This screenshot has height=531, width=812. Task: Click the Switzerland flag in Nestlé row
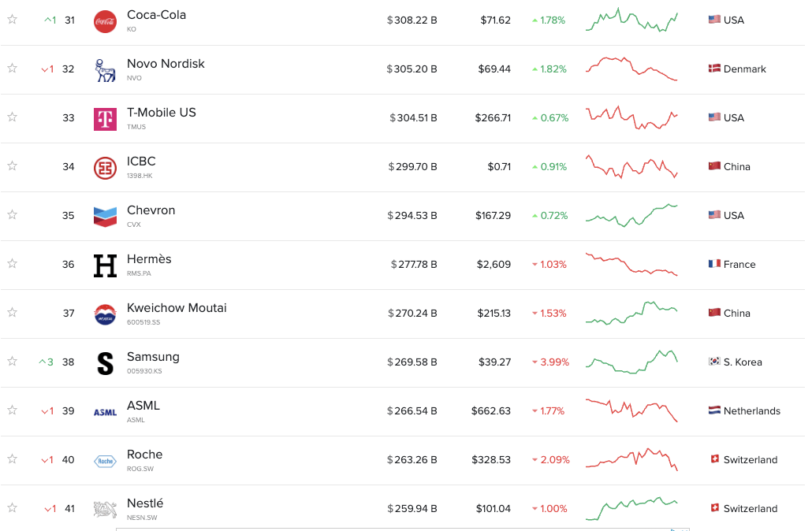[715, 507]
